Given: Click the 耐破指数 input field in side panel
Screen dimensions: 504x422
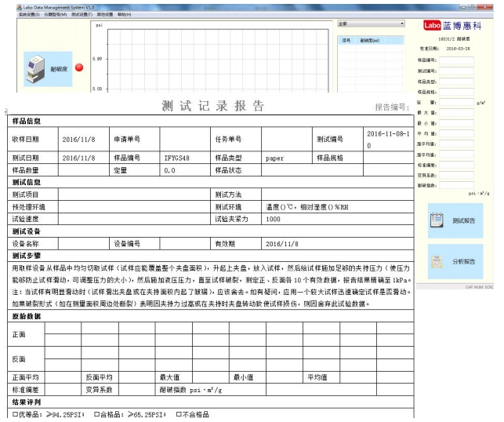Looking at the screenshot, I should point(456,185).
